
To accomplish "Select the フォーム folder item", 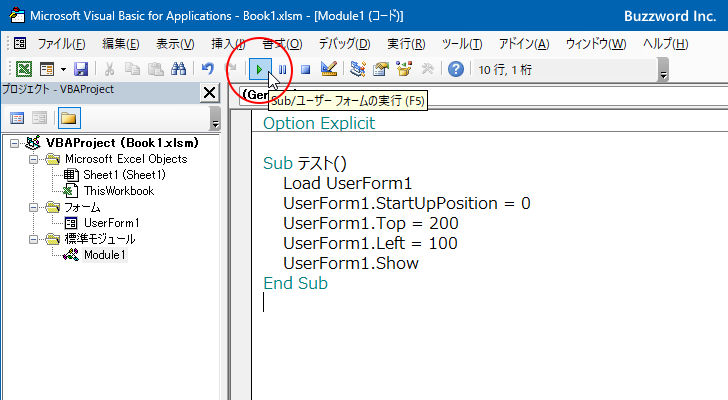I will click(82, 207).
